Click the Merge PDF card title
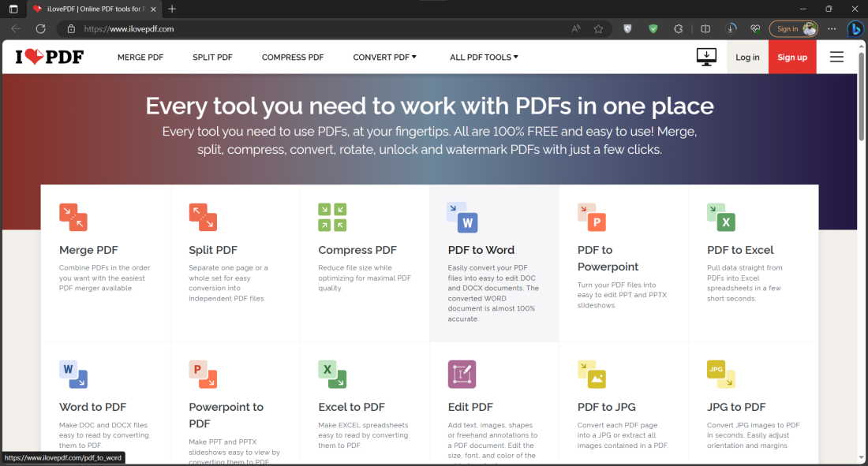The image size is (868, 466). pyautogui.click(x=88, y=250)
